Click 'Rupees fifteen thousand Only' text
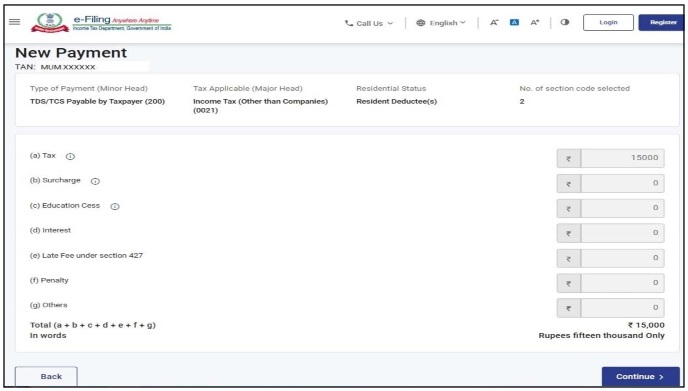Image resolution: width=688 pixels, height=391 pixels. [x=602, y=335]
